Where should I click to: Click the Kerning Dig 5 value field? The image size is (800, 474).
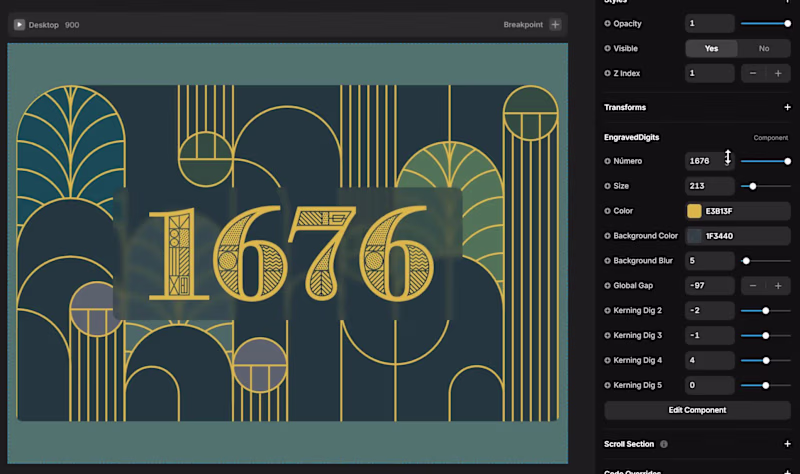click(710, 385)
